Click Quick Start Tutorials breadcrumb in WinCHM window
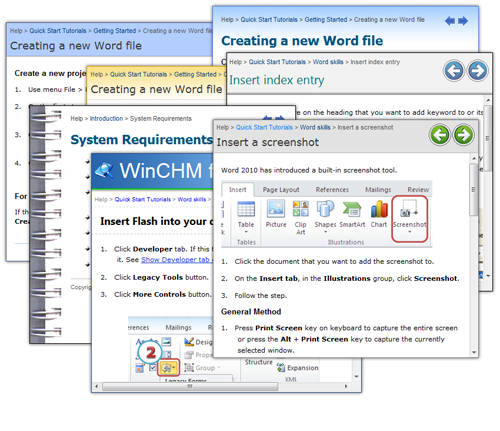Viewport: 500px width, 431px height. pyautogui.click(x=143, y=199)
